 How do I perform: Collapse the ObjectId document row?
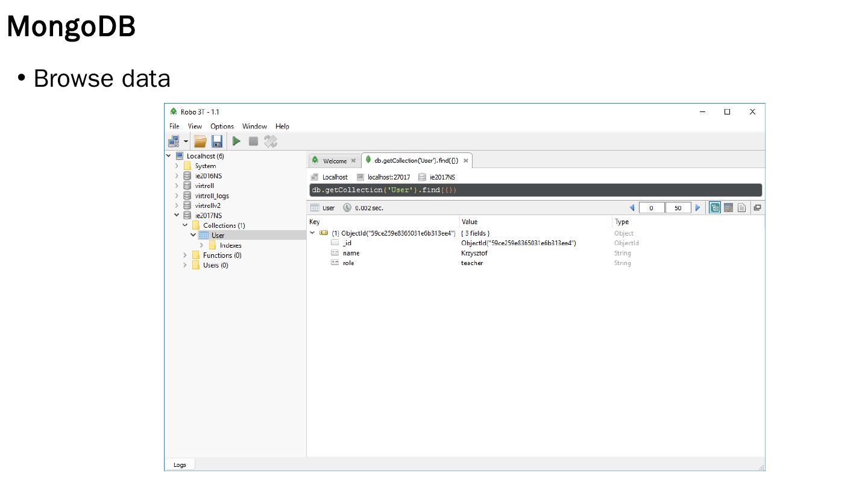[x=312, y=233]
